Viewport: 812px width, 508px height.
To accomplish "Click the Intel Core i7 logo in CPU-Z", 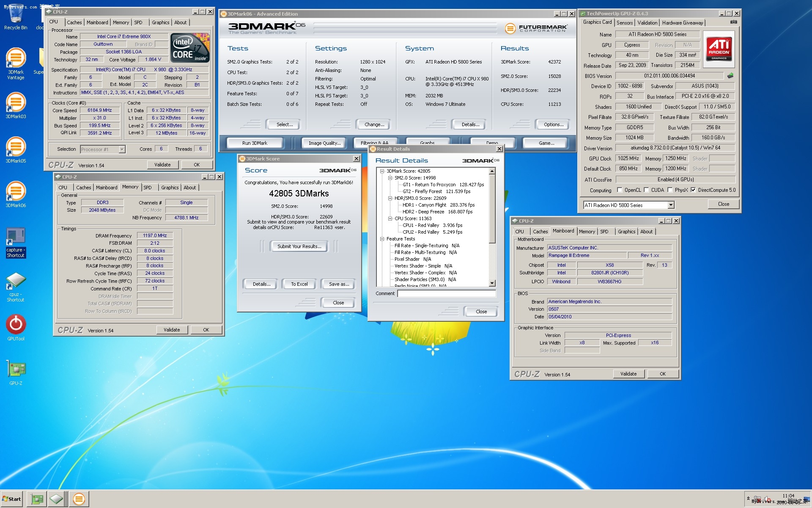I will pos(190,48).
